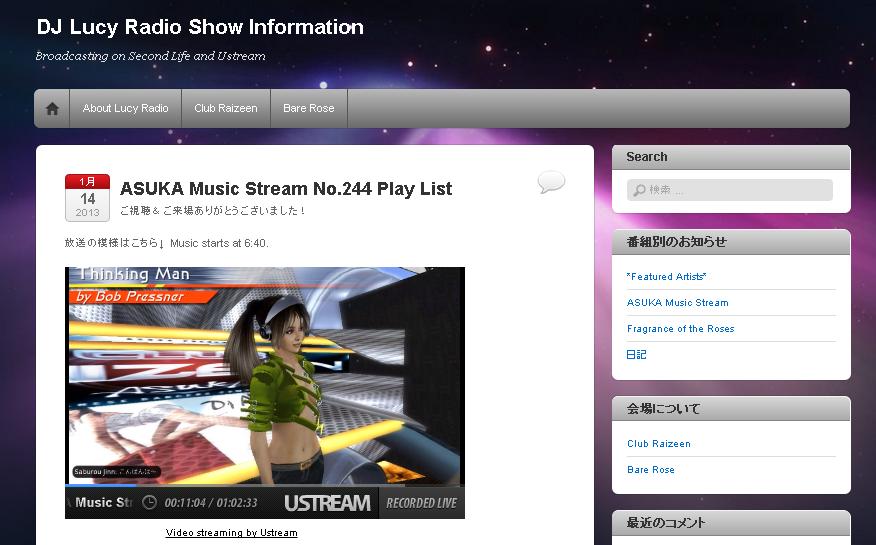Select the 番組別のお知らせ widget heading

[x=676, y=242]
